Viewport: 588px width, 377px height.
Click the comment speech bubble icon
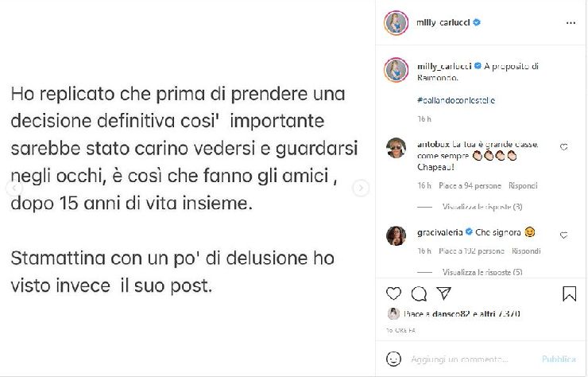pyautogui.click(x=419, y=294)
